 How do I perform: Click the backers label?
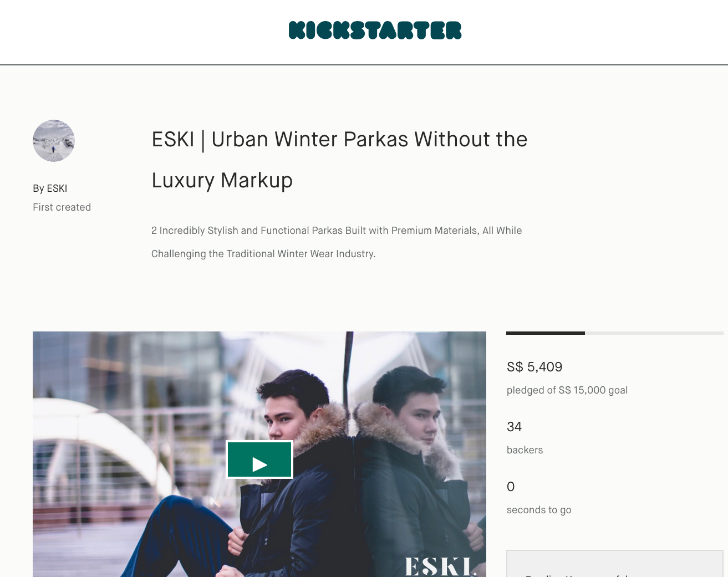click(x=525, y=450)
